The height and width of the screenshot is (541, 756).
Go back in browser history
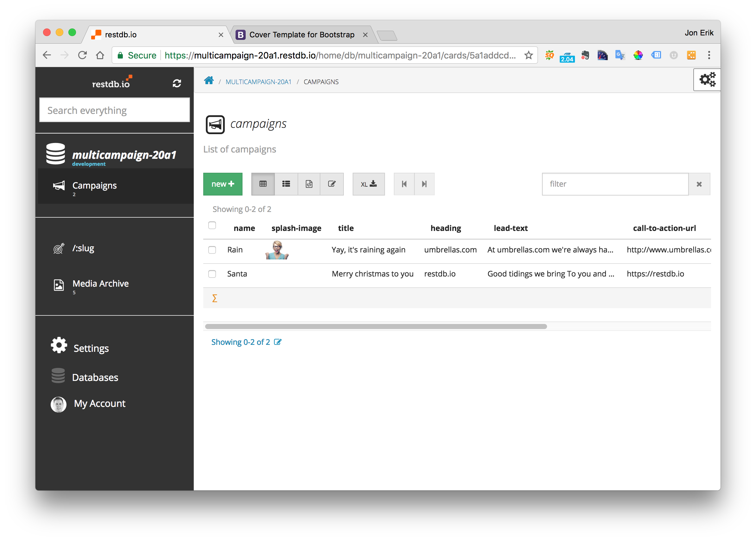tap(47, 55)
